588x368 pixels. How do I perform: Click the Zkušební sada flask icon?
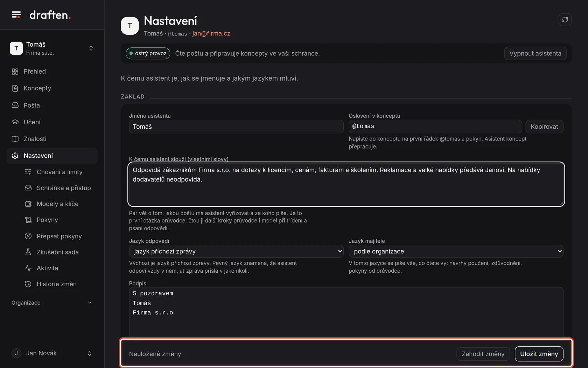28,252
